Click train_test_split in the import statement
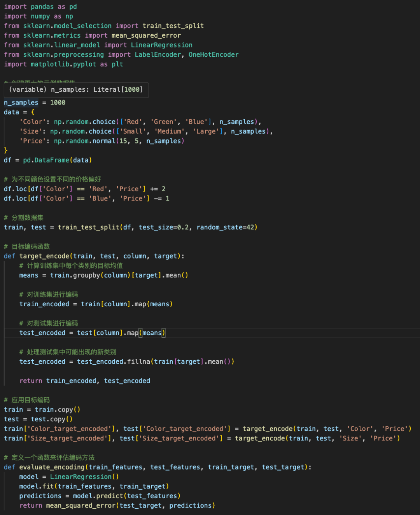The width and height of the screenshot is (420, 515). (x=173, y=26)
